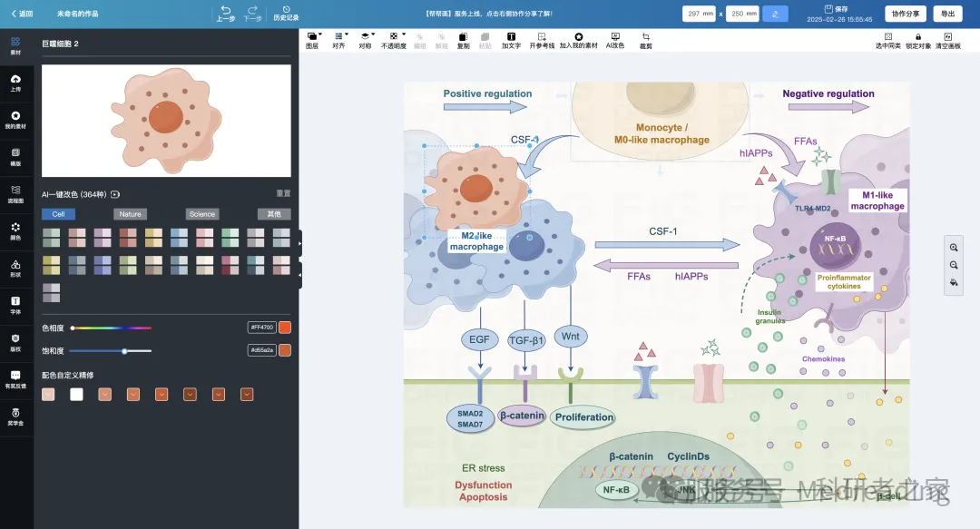Click the 加文字 add text tool
The height and width of the screenshot is (529, 980).
pyautogui.click(x=511, y=41)
